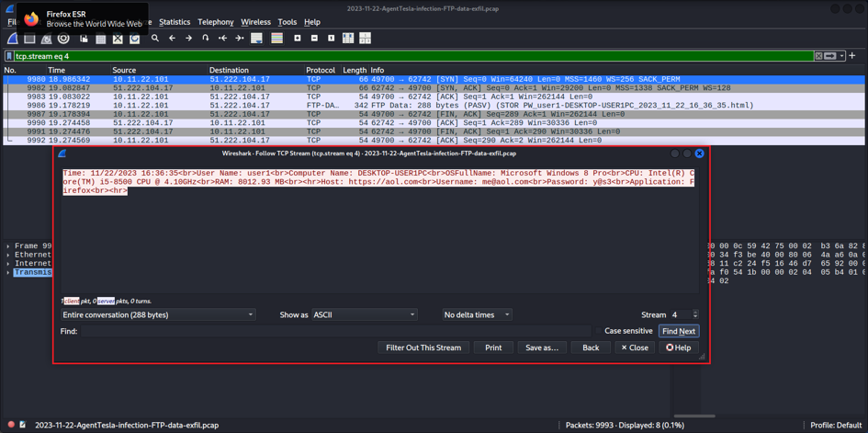Screen dimensions: 868x433
Task: Click the open capture file icon
Action: point(84,39)
